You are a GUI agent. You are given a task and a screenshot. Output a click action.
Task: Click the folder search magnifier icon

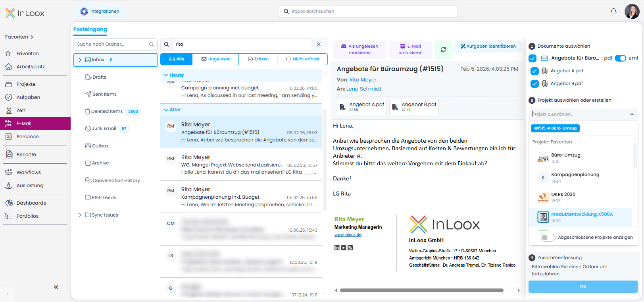click(x=151, y=44)
